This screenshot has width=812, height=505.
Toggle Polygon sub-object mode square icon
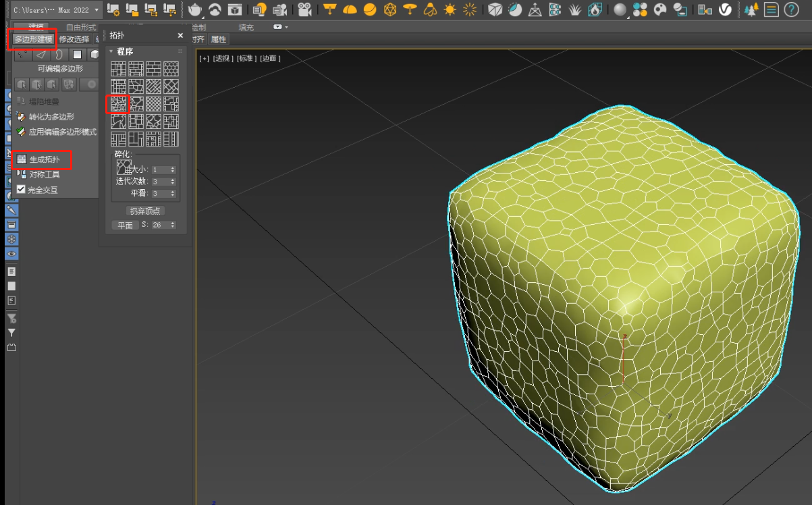point(78,54)
